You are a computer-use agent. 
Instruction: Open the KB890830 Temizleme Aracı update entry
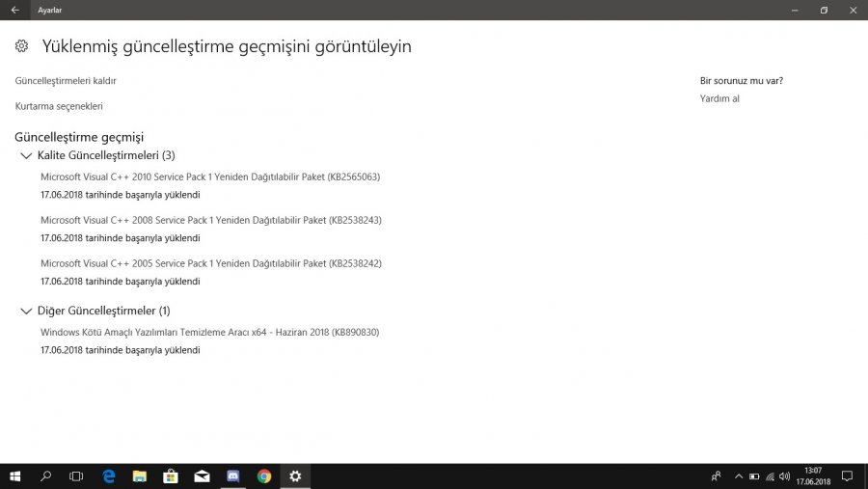tap(210, 333)
